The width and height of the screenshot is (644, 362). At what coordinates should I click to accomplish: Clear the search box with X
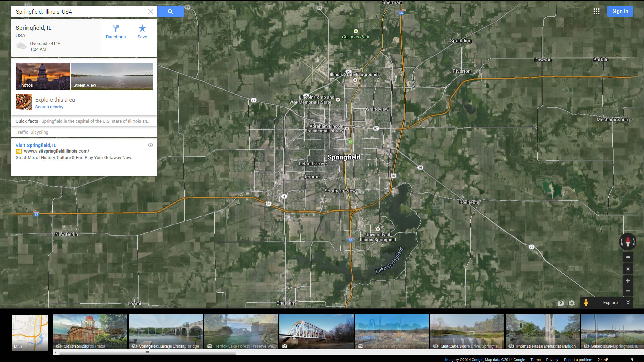(151, 12)
